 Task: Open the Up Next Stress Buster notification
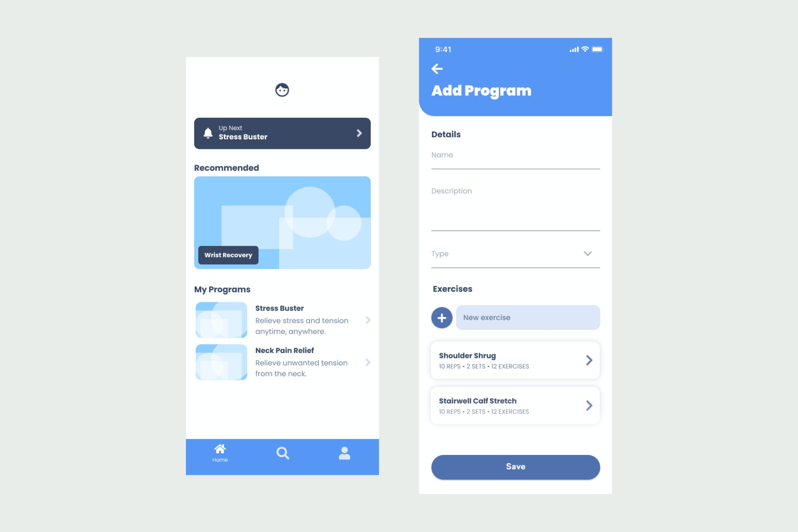coord(282,133)
